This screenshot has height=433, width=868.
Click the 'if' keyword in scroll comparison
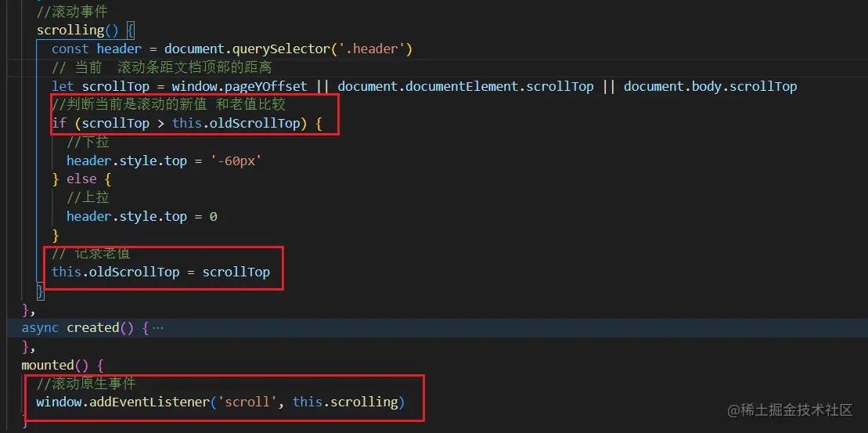tap(59, 123)
